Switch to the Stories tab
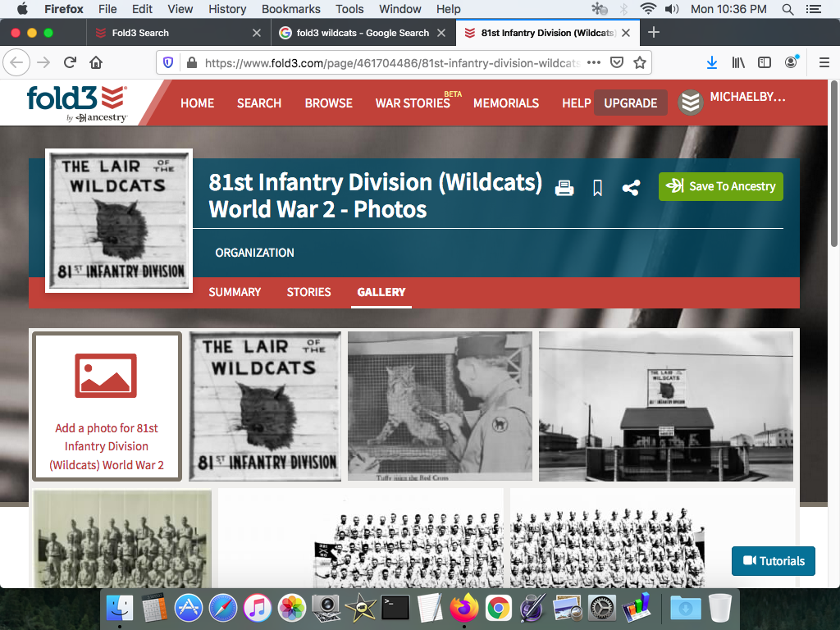Viewport: 840px width, 630px height. pyautogui.click(x=308, y=292)
